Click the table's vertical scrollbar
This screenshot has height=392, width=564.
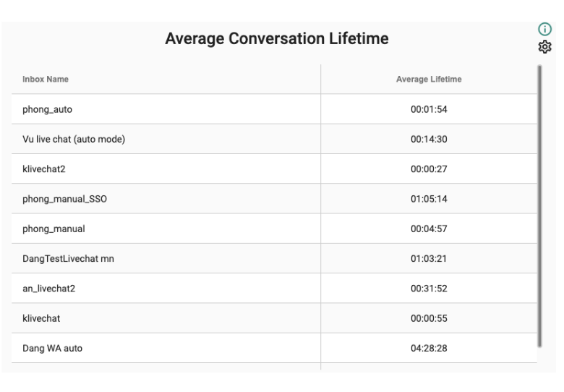coord(539,206)
